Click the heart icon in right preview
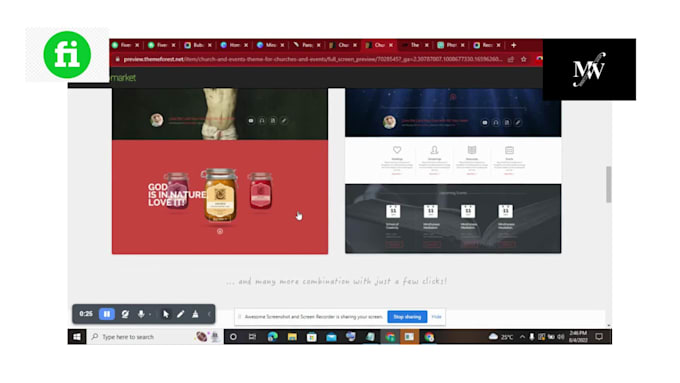Screen dimensions: 680x383 pyautogui.click(x=397, y=150)
